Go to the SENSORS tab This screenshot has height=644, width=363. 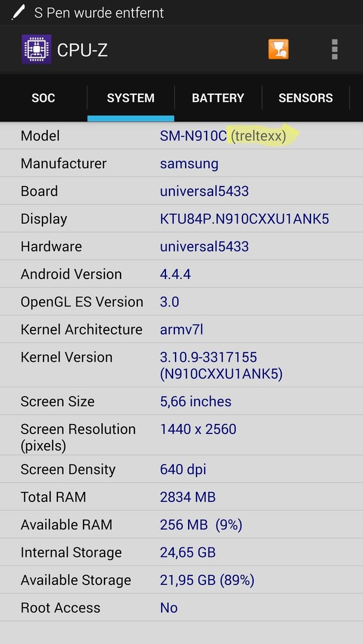click(x=306, y=98)
